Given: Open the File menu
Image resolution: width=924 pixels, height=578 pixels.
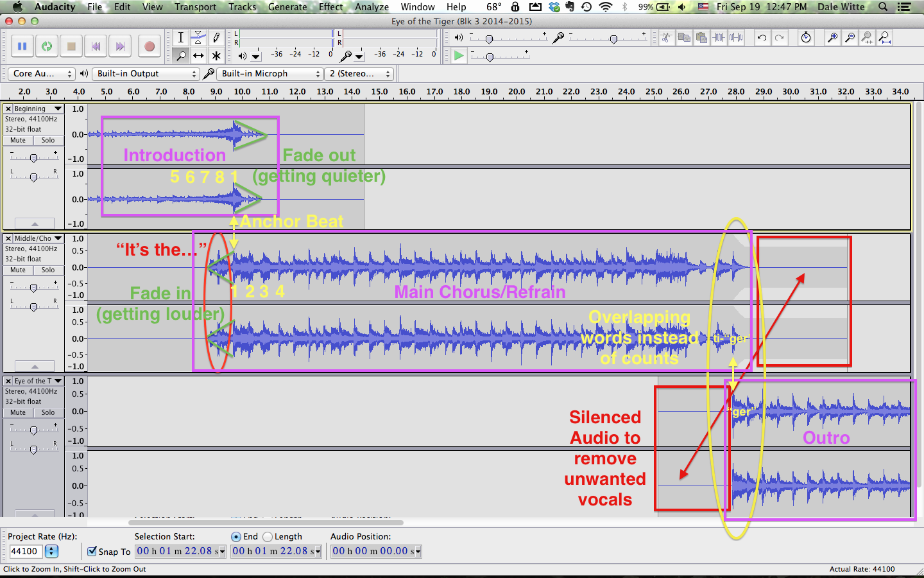Looking at the screenshot, I should click(95, 7).
